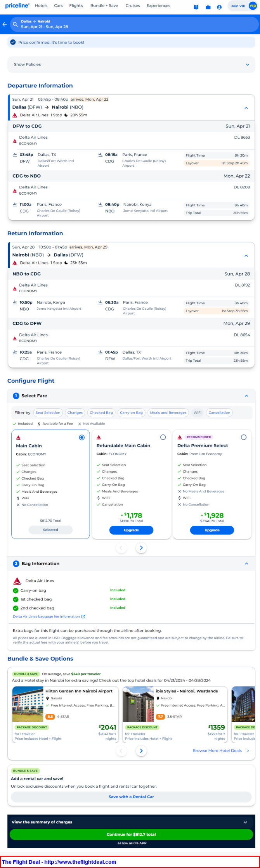Toggle the Meals and Beverages filter chip
This screenshot has width=260, height=868.
[x=168, y=412]
